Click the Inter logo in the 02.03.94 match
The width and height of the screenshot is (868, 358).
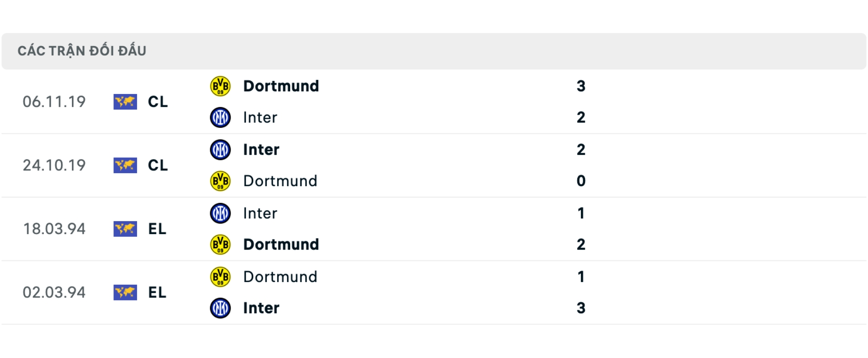(x=220, y=308)
